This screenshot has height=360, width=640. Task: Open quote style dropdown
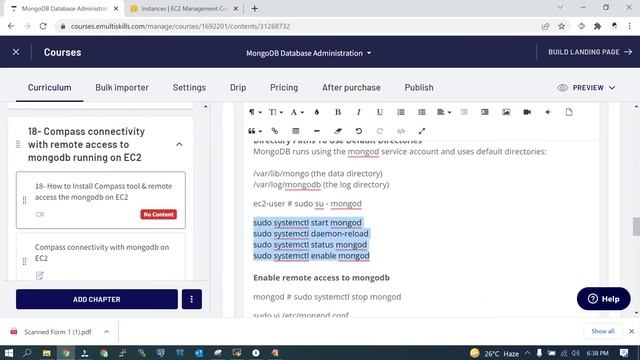click(255, 131)
